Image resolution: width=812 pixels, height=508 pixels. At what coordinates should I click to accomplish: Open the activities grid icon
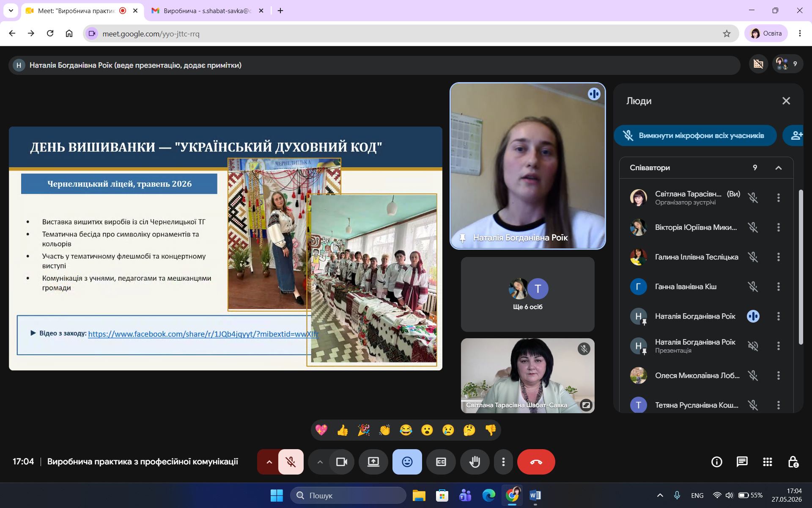pos(768,462)
